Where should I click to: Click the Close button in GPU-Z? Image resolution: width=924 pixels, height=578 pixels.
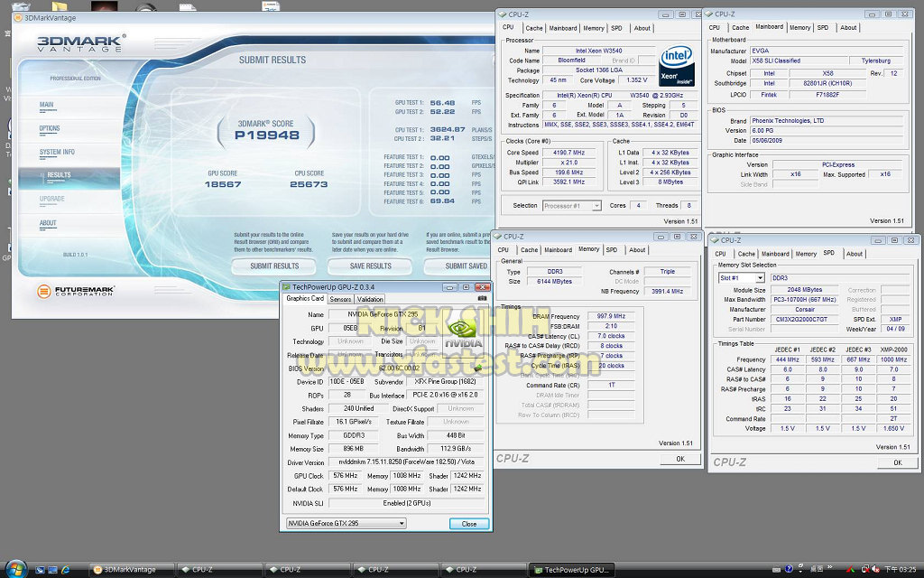pos(469,523)
